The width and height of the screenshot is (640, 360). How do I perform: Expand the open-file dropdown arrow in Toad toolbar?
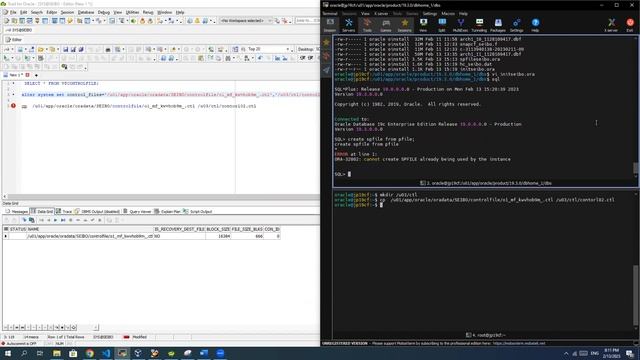tap(47, 49)
